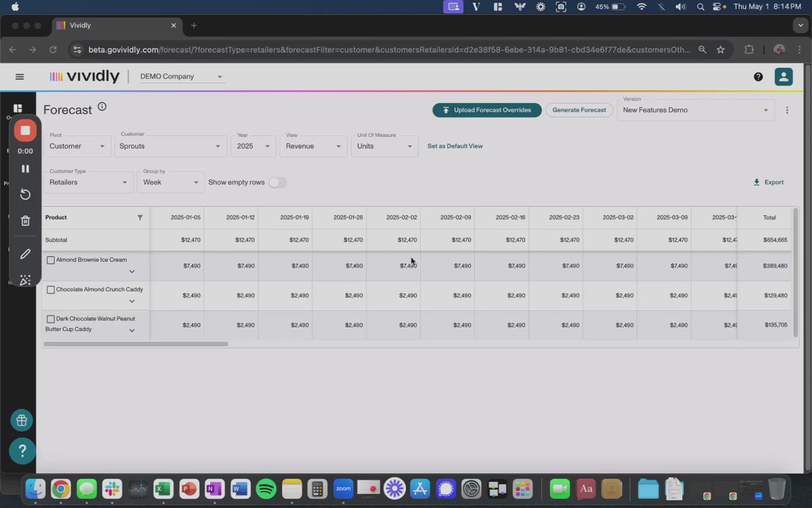Select the pencil drawing tool
The image size is (812, 508).
25,254
